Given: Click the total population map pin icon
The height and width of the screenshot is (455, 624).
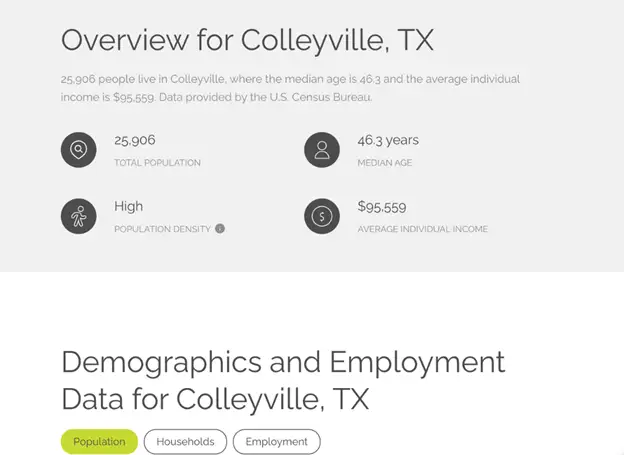Looking at the screenshot, I should 78,150.
